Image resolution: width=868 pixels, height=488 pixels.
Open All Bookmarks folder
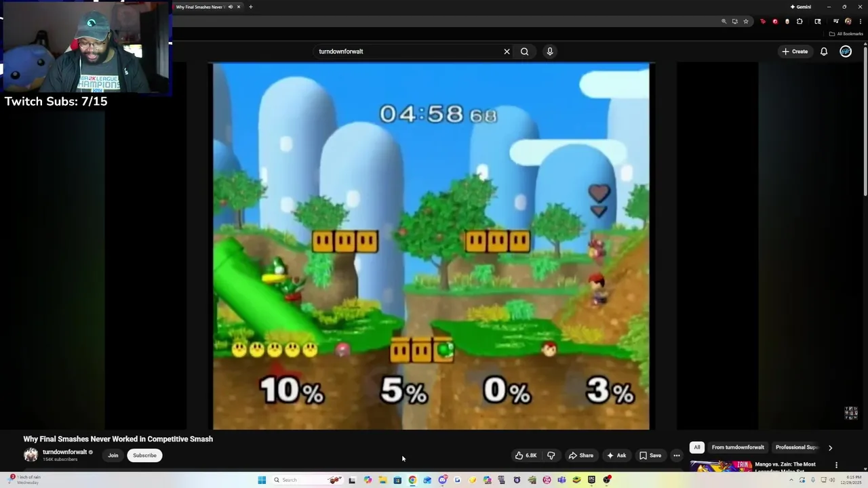[846, 34]
